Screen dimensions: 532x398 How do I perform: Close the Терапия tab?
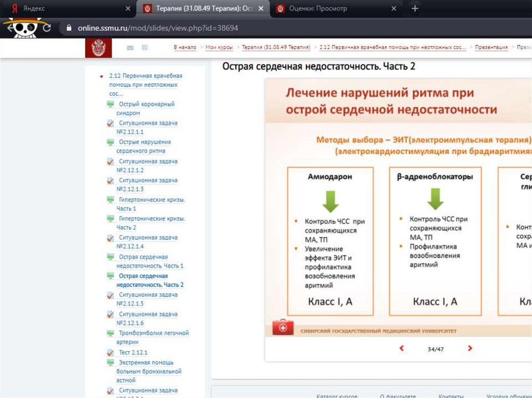pos(261,8)
